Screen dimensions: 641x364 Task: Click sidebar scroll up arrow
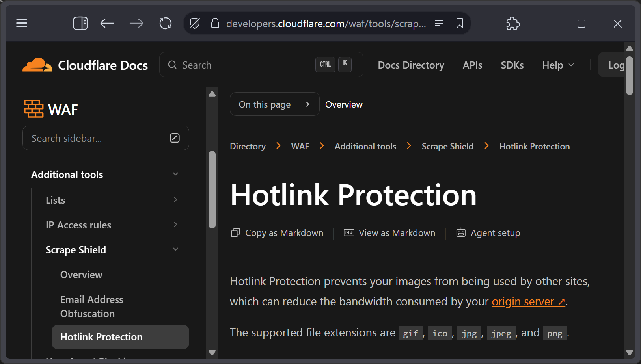point(212,94)
